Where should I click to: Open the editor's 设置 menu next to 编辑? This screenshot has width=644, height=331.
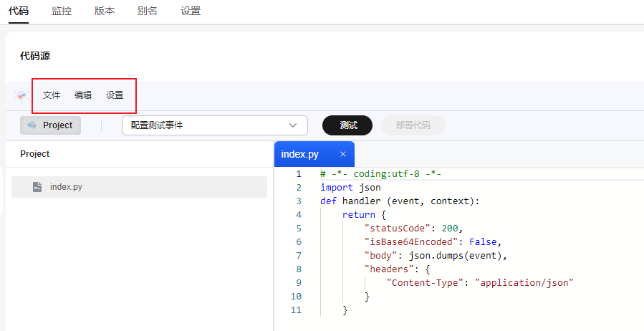[x=115, y=95]
